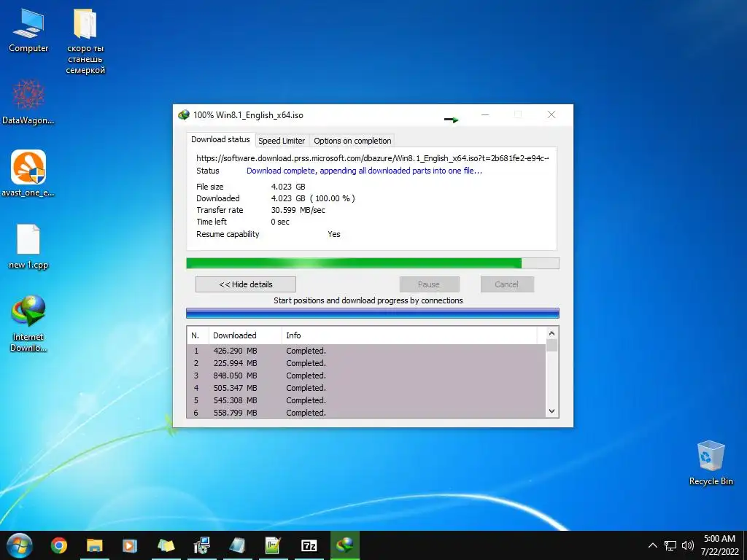
Task: Open Sticky Notes on the taskbar
Action: click(x=166, y=545)
